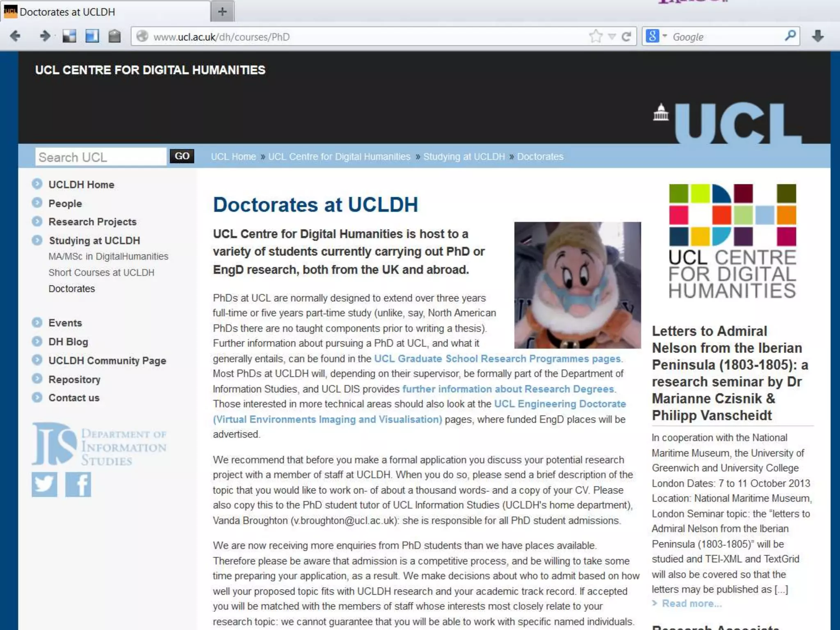This screenshot has height=630, width=840.
Task: Open the Twitter icon in the sidebar
Action: point(44,484)
